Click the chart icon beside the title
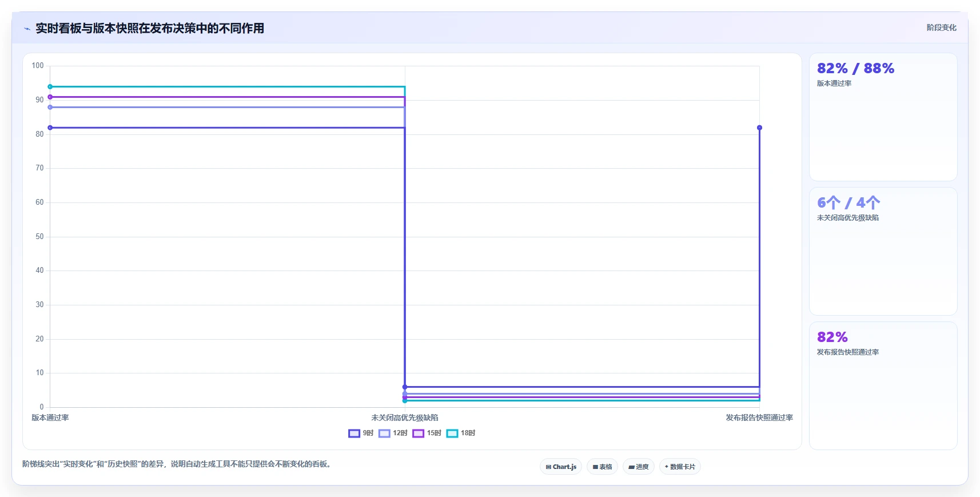This screenshot has width=980, height=497. [27, 29]
